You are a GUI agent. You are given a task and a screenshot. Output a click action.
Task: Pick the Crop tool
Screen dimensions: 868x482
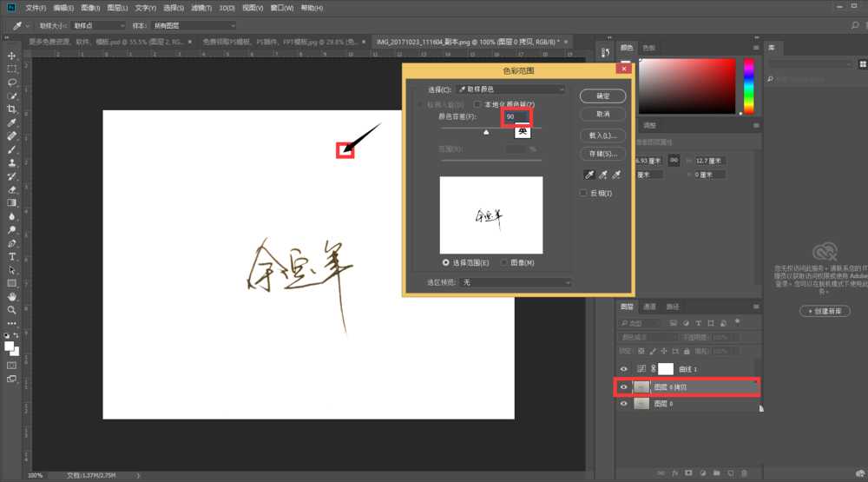tap(12, 109)
